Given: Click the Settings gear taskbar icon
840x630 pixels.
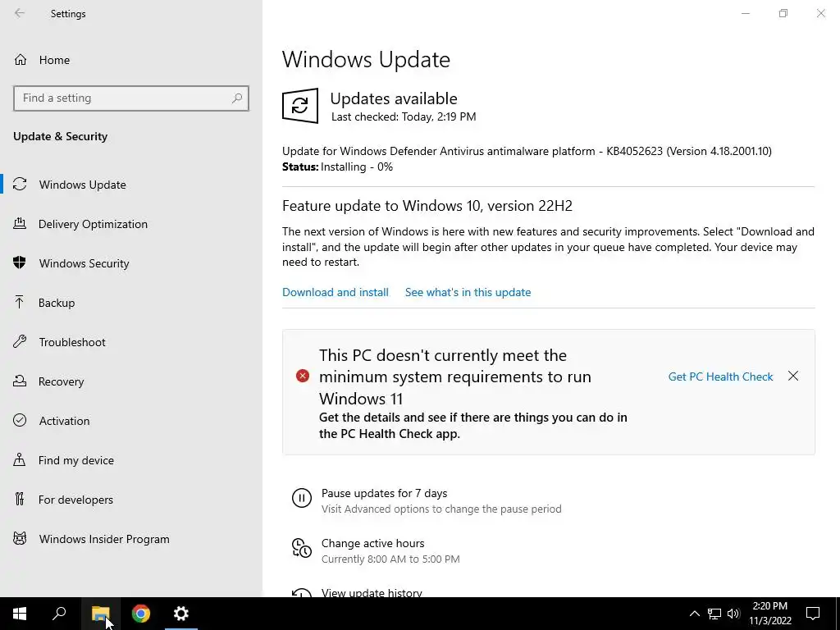Looking at the screenshot, I should [x=181, y=614].
